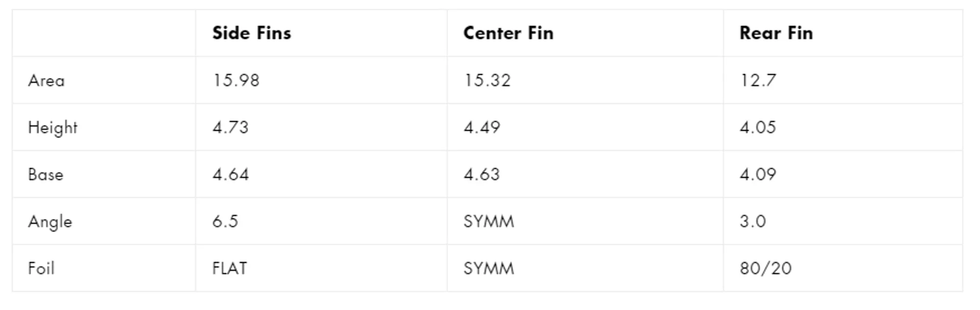Screen dimensions: 980x310
Task: Click the 80/20 foil value
Action: coord(766,269)
